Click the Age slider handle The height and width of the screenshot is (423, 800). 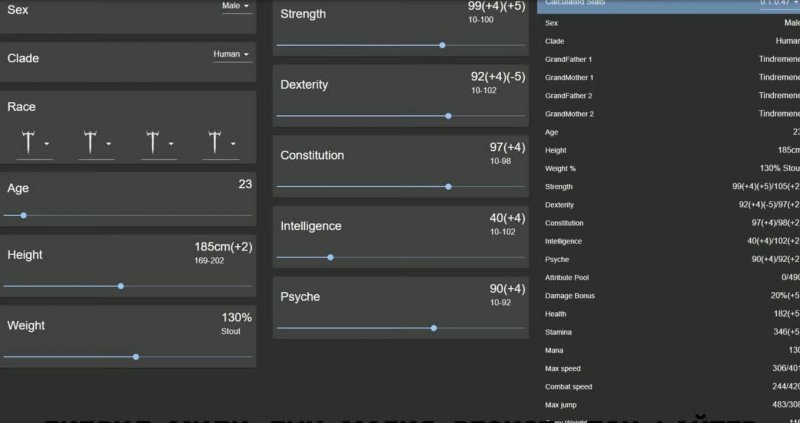point(23,215)
